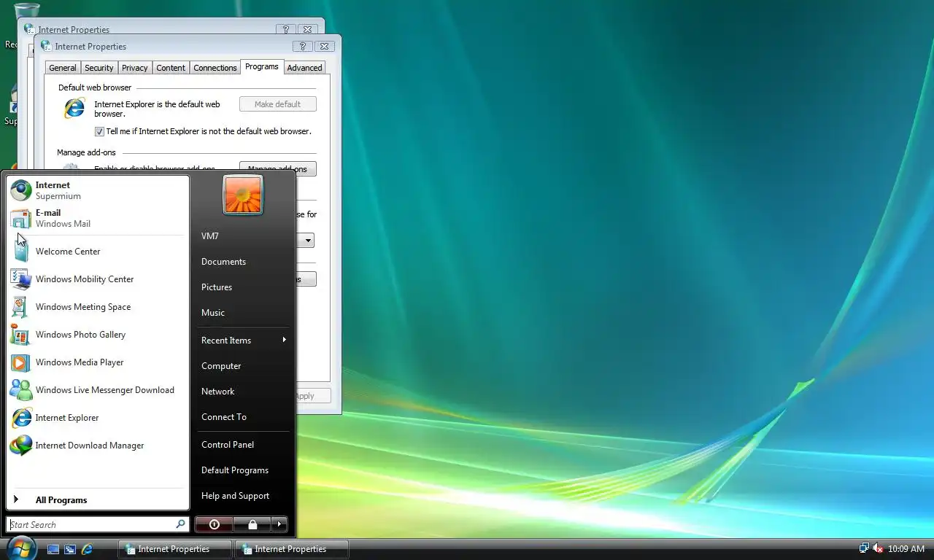
Task: Launch Internet Explorer from the Start menu list
Action: click(x=98, y=418)
